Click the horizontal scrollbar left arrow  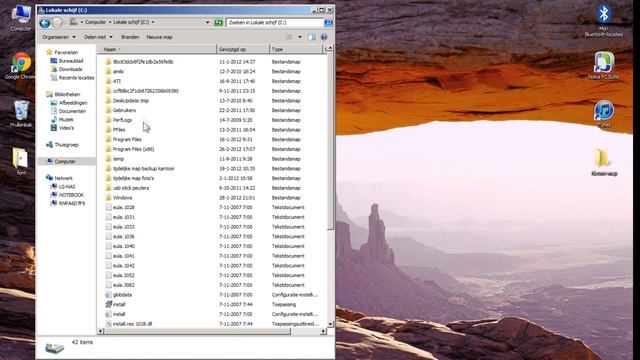tap(100, 331)
